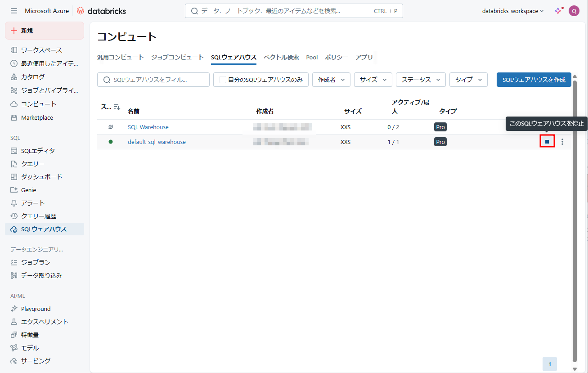
Task: Go to カタログ in the sidebar
Action: (33, 77)
